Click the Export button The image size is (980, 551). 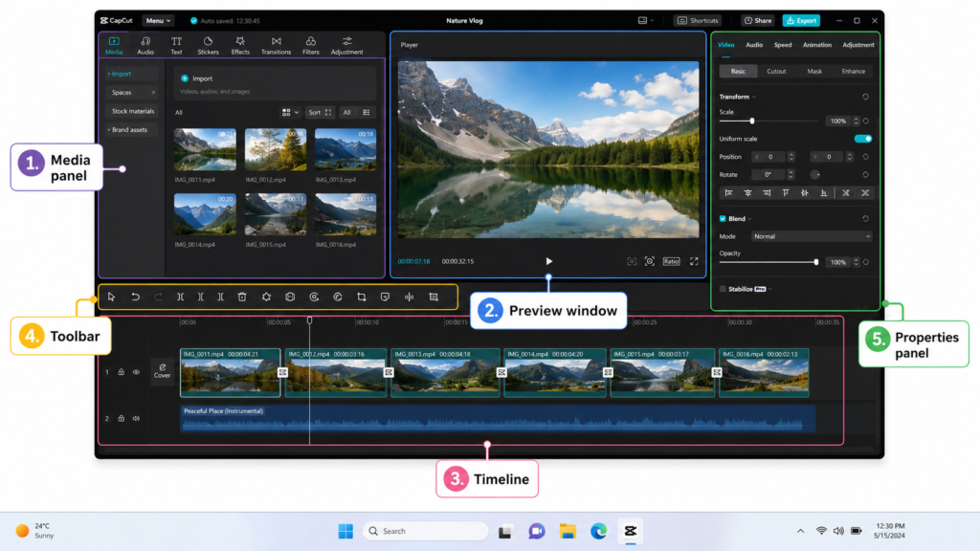tap(801, 21)
